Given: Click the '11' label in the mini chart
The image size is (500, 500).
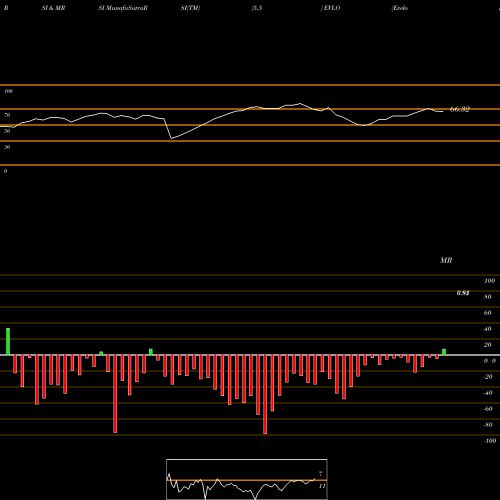Looking at the screenshot, I should coord(322,486).
